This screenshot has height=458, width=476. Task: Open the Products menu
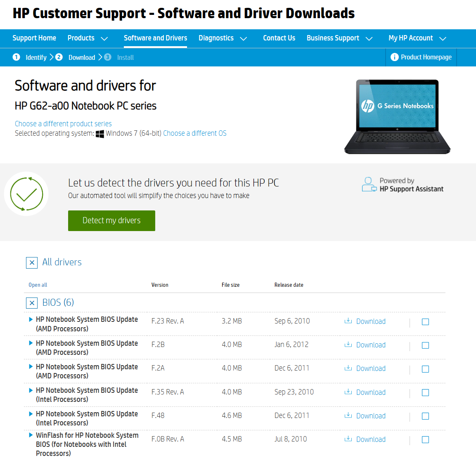tap(81, 38)
